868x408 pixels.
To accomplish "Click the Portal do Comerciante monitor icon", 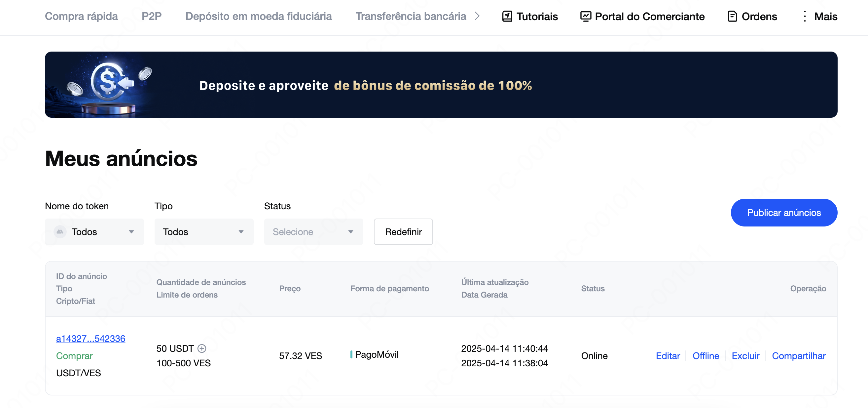I will (585, 16).
